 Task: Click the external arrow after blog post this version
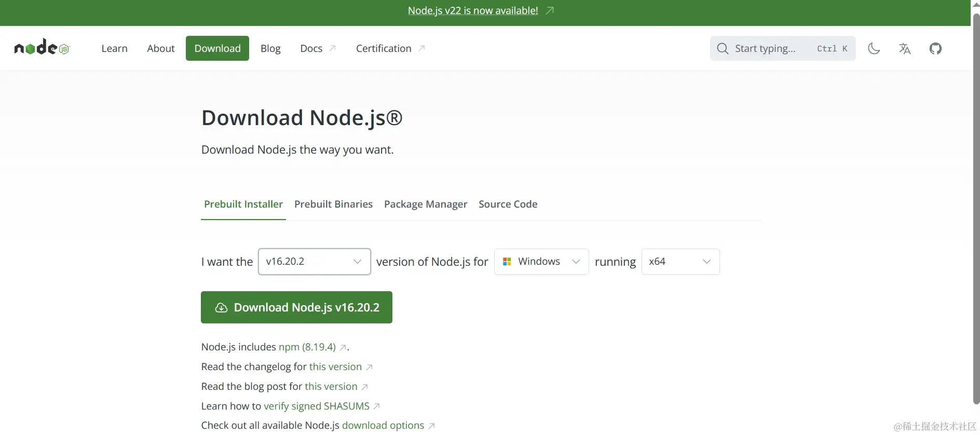pos(365,387)
